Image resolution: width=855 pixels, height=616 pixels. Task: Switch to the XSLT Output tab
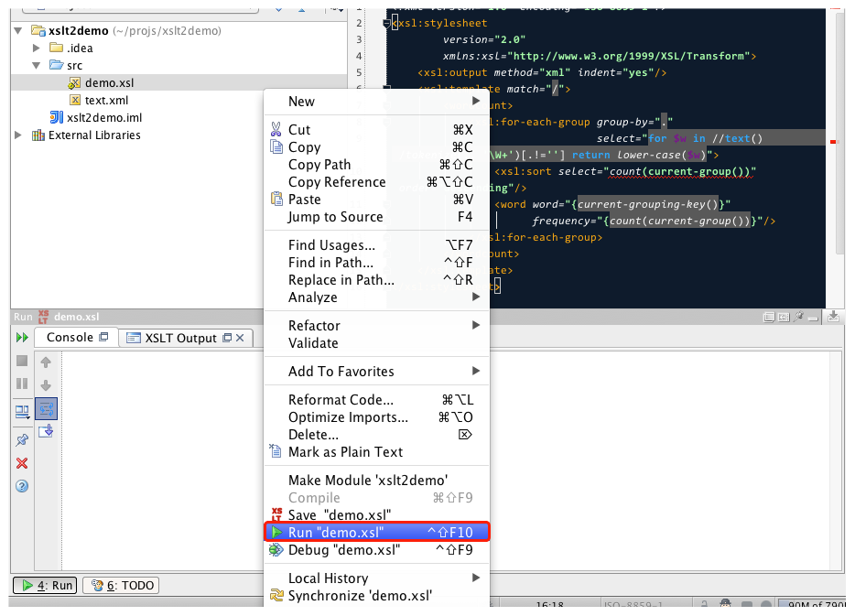(x=180, y=338)
